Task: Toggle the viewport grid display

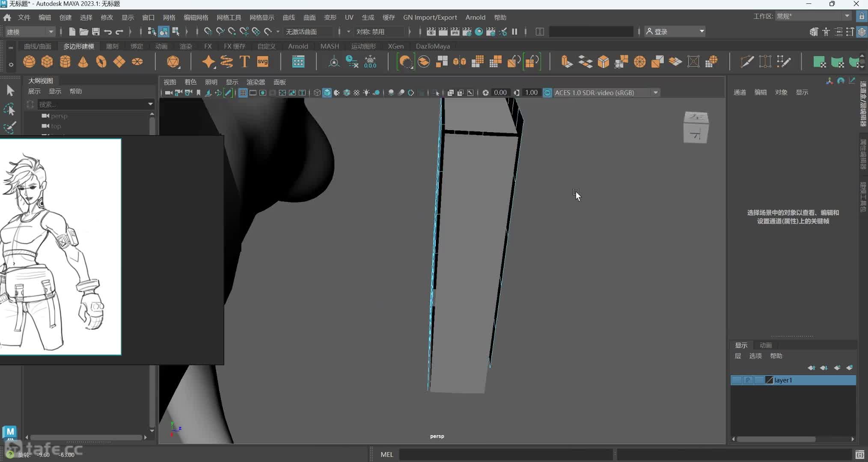Action: [x=243, y=93]
